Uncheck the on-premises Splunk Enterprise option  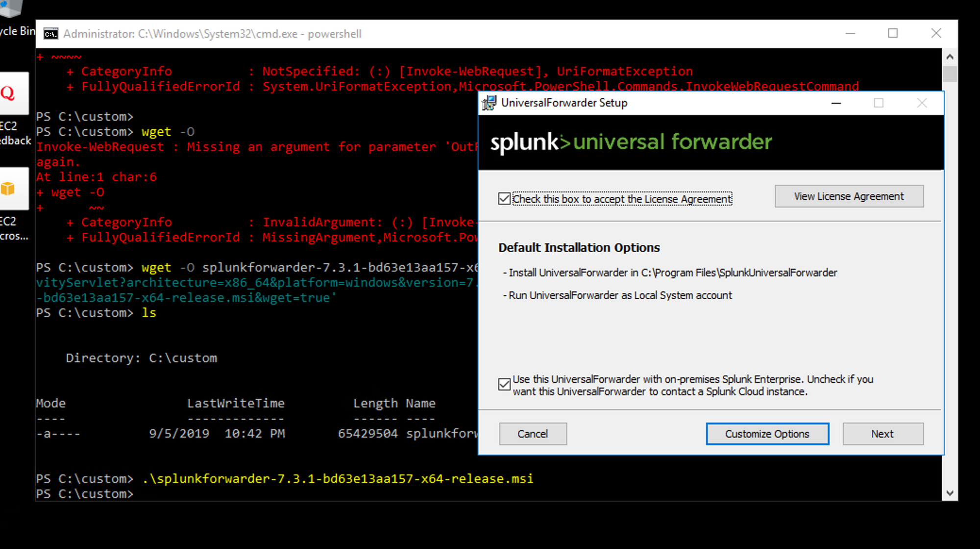pos(504,384)
